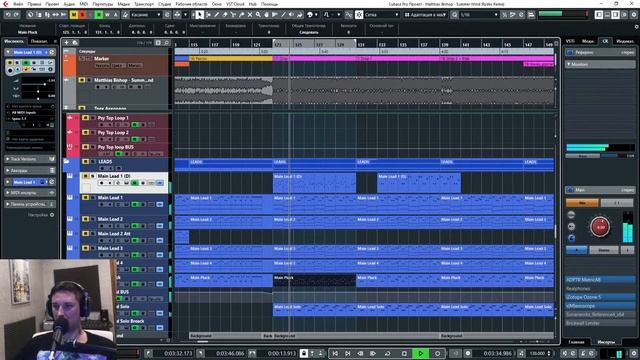640x360 pixels.
Task: Open the 1/16 quantize preset dropdown
Action: 479,15
